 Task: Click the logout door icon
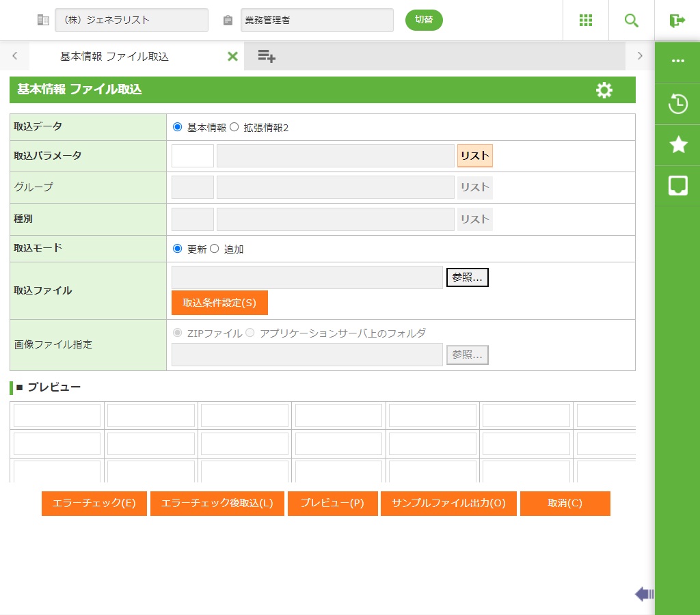tap(677, 20)
